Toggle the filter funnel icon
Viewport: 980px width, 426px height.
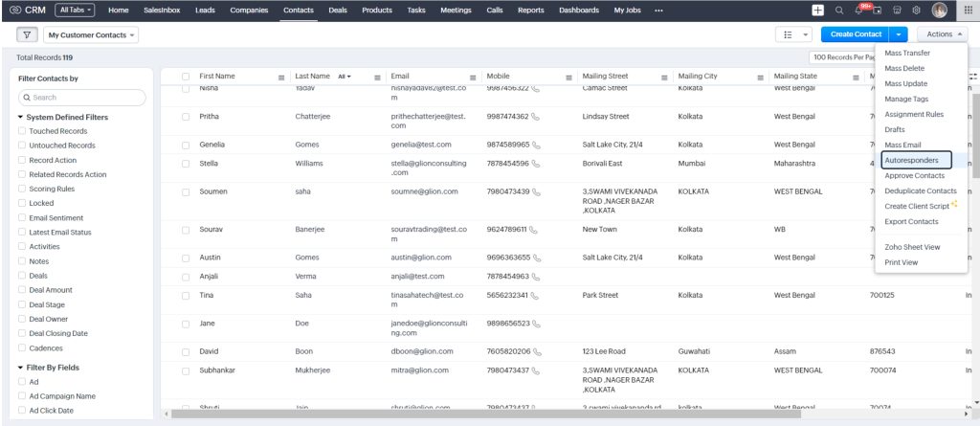(x=27, y=35)
